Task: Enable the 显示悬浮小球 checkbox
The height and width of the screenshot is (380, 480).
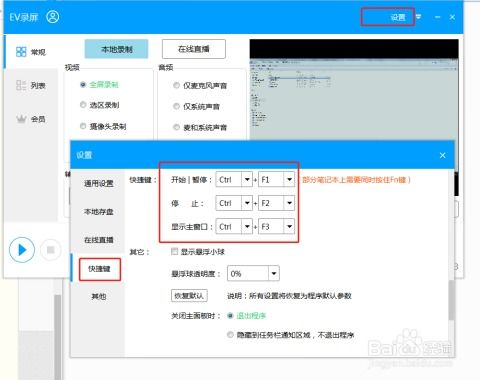Action: [174, 251]
